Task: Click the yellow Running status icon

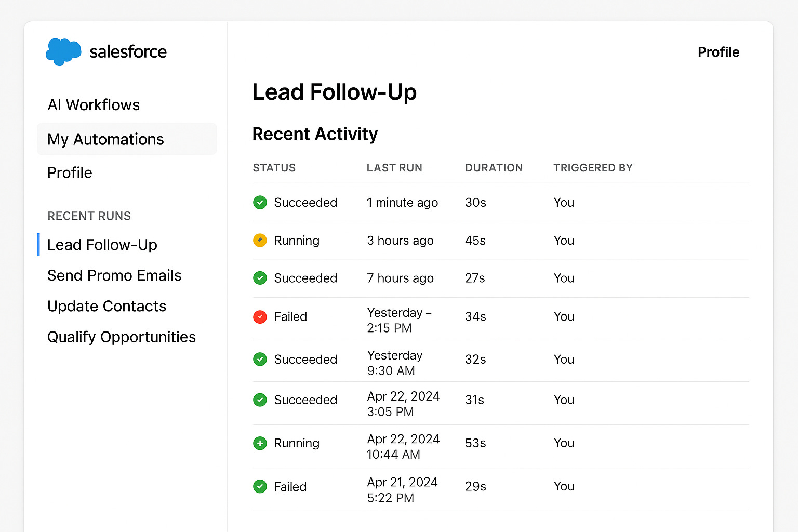Action: click(x=260, y=241)
